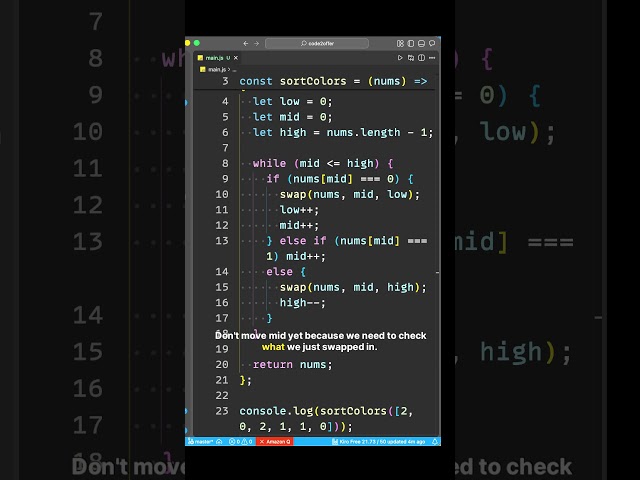Click the 'while' keyword on line 8
The height and width of the screenshot is (480, 640).
point(269,163)
